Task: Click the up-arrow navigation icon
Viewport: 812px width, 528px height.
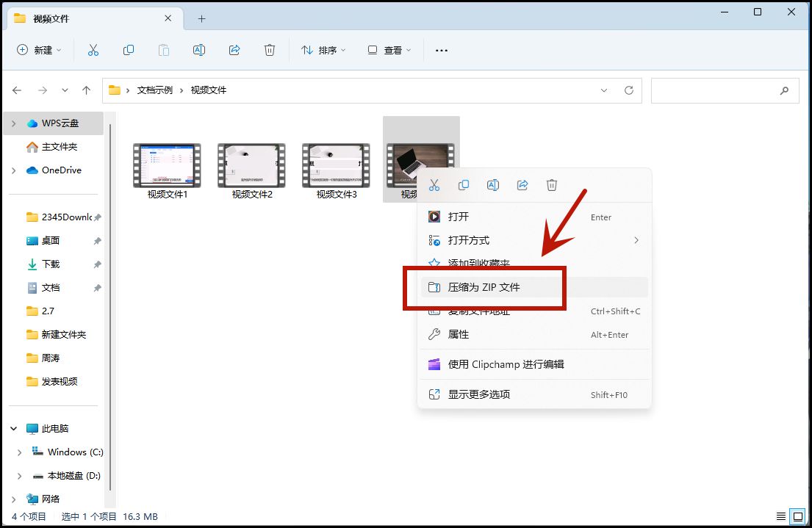Action: [86, 90]
